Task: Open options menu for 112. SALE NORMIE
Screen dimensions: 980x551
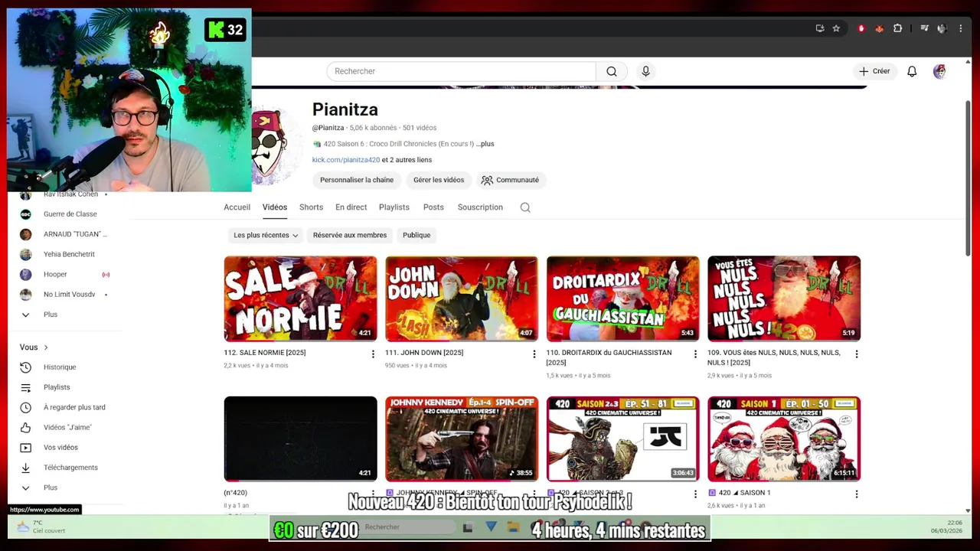Action: click(373, 354)
